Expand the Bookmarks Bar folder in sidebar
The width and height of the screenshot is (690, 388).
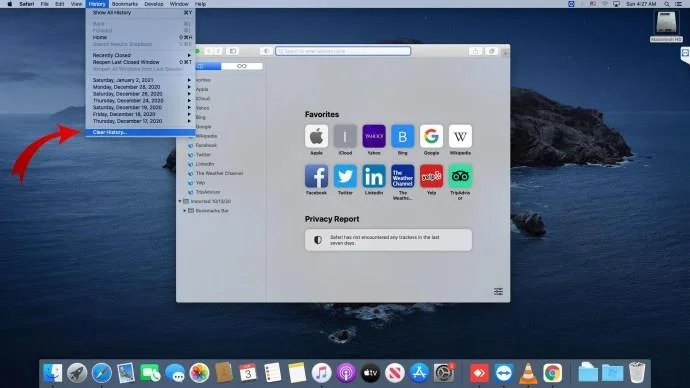(185, 211)
